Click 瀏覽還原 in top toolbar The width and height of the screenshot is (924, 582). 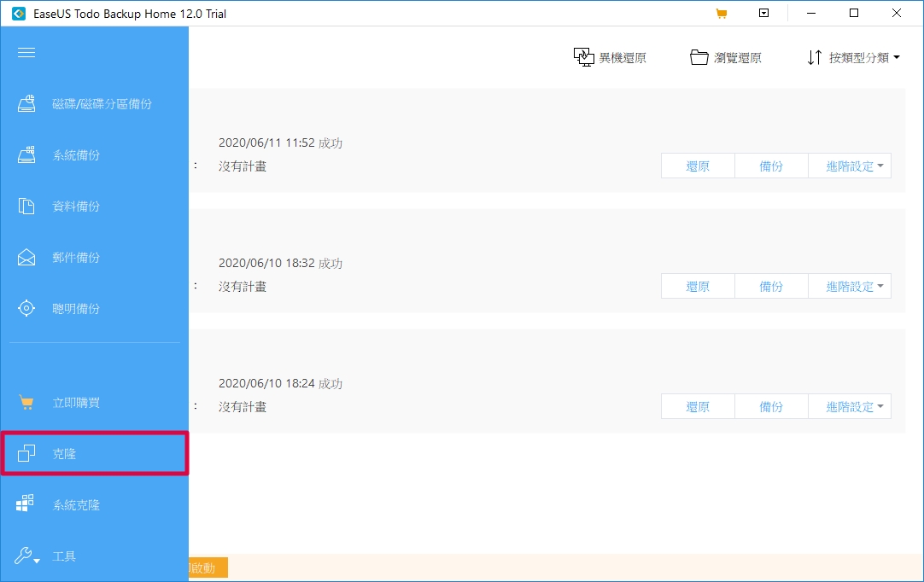(x=726, y=58)
